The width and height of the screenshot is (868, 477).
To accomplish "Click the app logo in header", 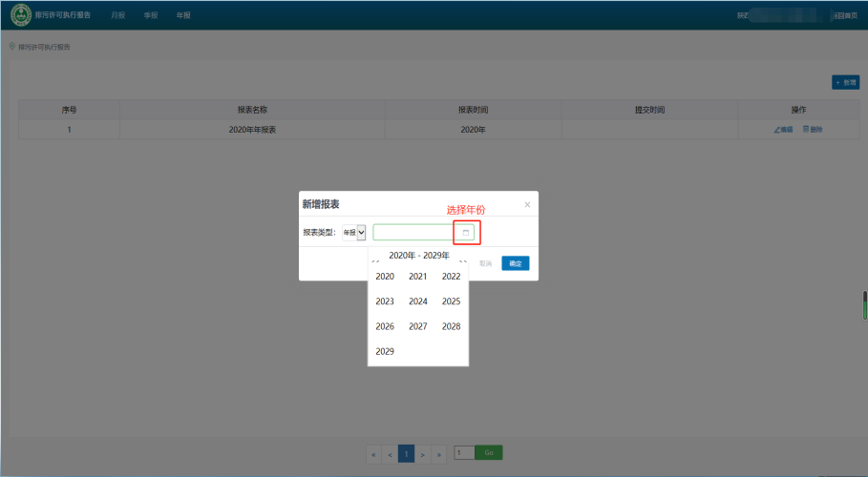I will click(x=20, y=15).
